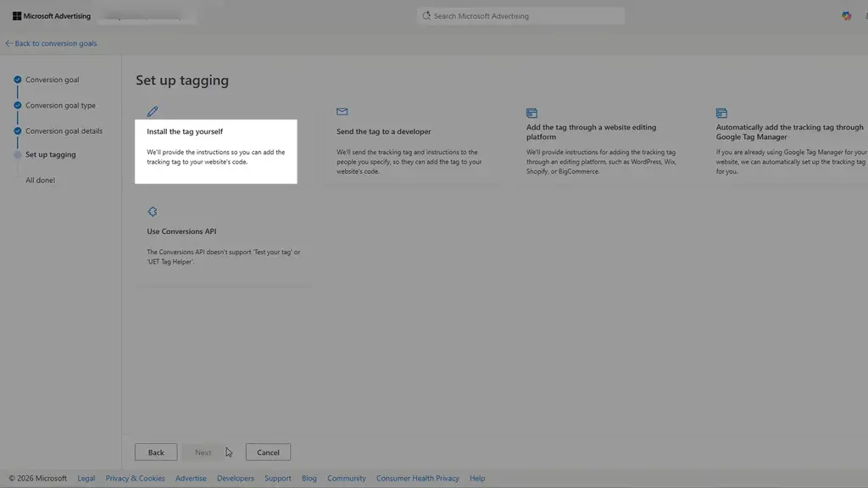
Task: Click the checkmark icon beside Conversion goal type
Action: click(x=18, y=105)
